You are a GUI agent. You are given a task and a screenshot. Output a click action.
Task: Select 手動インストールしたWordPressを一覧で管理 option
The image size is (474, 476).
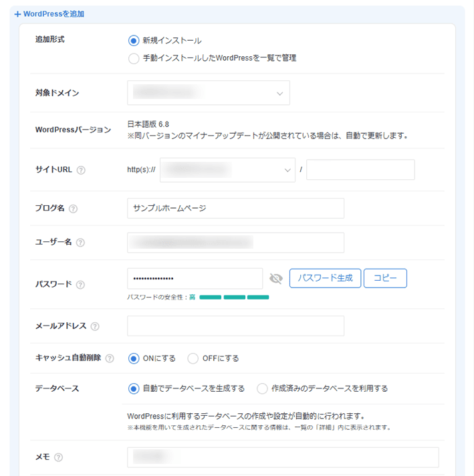pos(134,58)
